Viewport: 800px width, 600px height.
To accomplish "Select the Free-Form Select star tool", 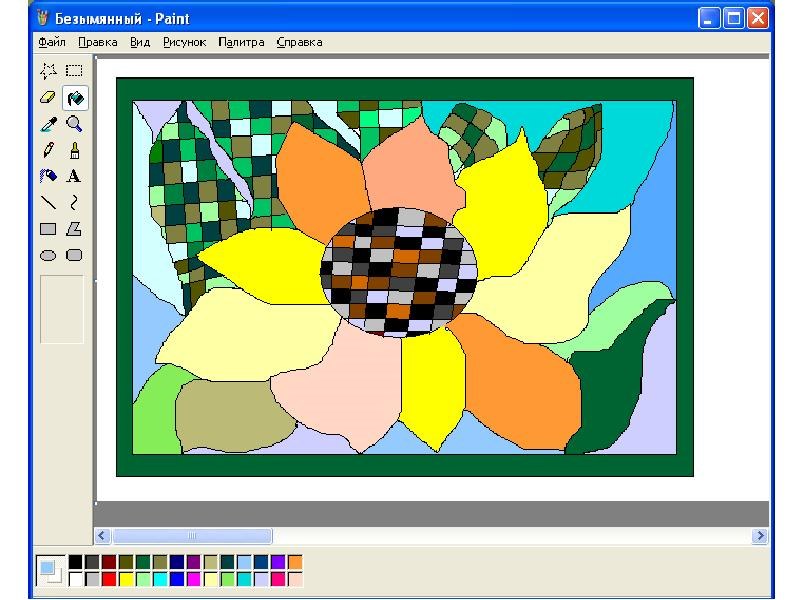I will click(x=47, y=71).
